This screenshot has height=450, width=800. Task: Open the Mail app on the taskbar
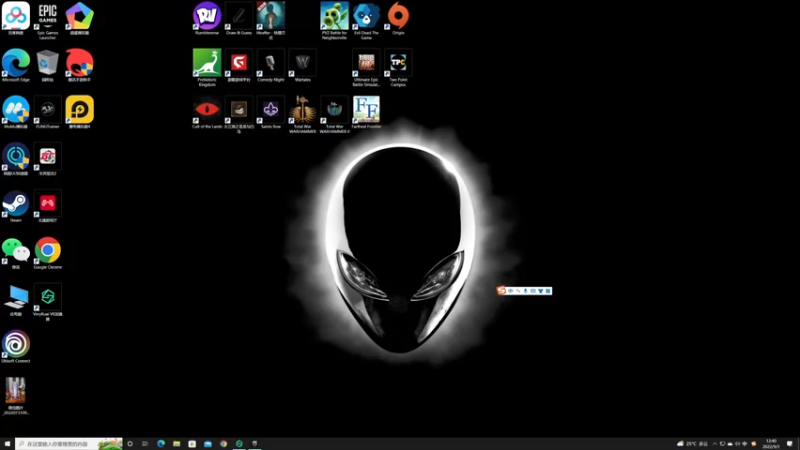pos(208,444)
